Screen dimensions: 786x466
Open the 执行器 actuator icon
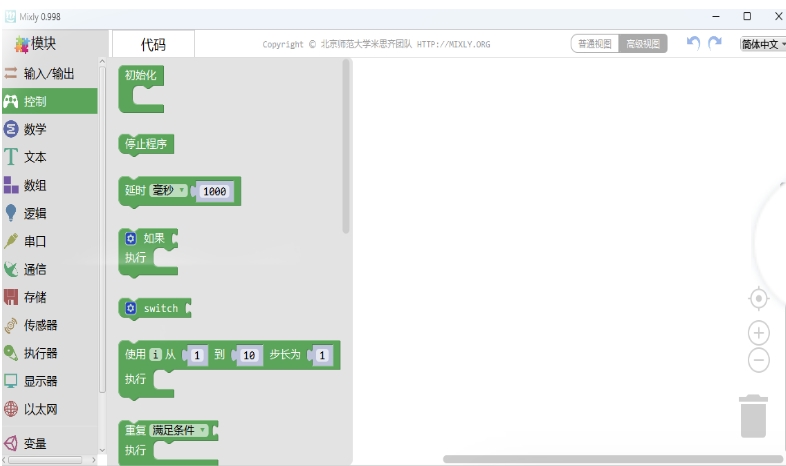[x=11, y=353]
